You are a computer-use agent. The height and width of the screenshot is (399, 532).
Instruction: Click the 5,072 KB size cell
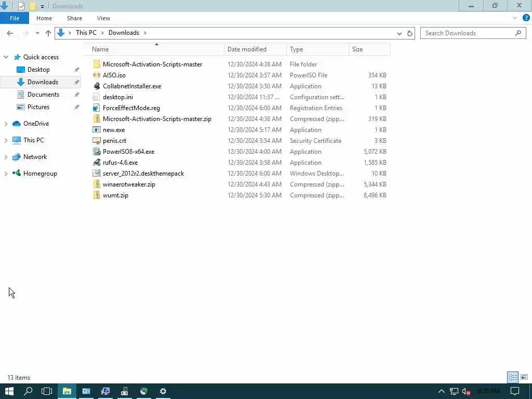pos(375,151)
